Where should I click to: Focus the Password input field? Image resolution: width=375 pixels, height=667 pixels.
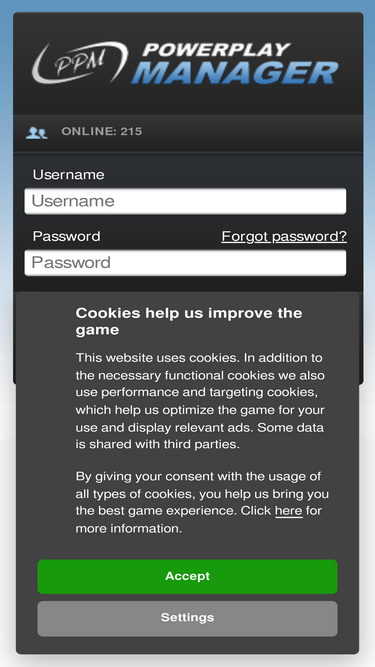click(x=185, y=262)
